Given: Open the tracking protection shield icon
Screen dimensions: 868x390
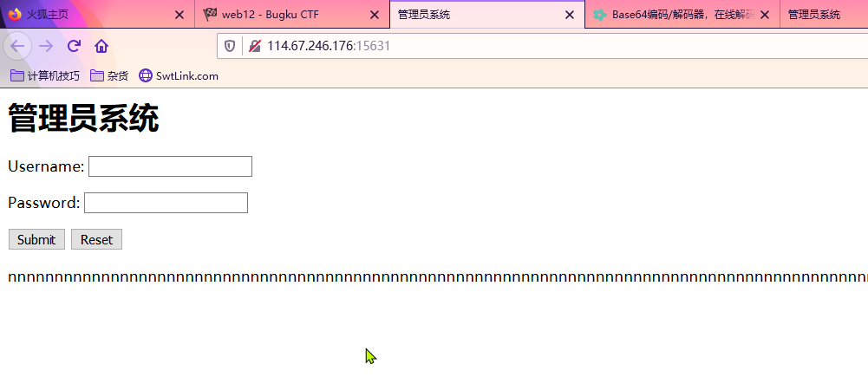Looking at the screenshot, I should (x=230, y=46).
